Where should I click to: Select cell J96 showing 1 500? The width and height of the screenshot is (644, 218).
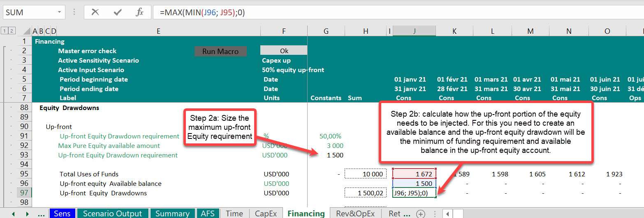[414, 183]
